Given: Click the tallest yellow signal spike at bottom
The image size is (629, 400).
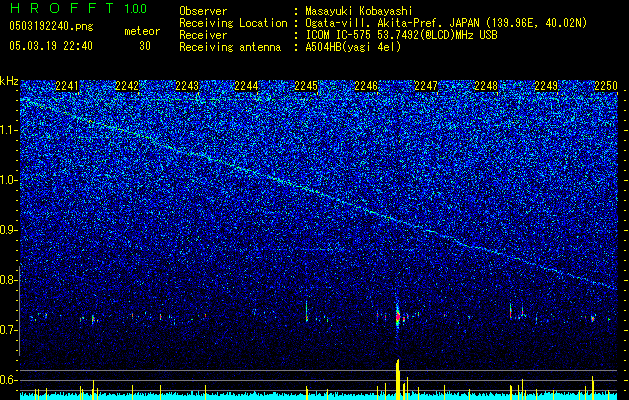Looking at the screenshot, I should (398, 380).
